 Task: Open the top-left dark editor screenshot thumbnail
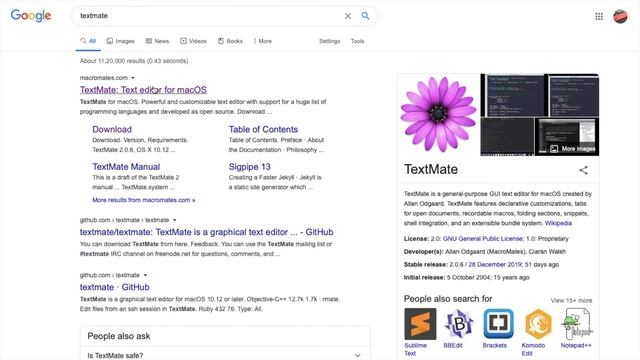[x=514, y=95]
